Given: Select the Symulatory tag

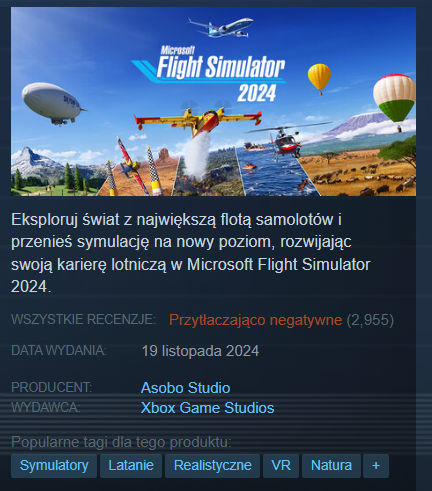Looking at the screenshot, I should (x=54, y=465).
